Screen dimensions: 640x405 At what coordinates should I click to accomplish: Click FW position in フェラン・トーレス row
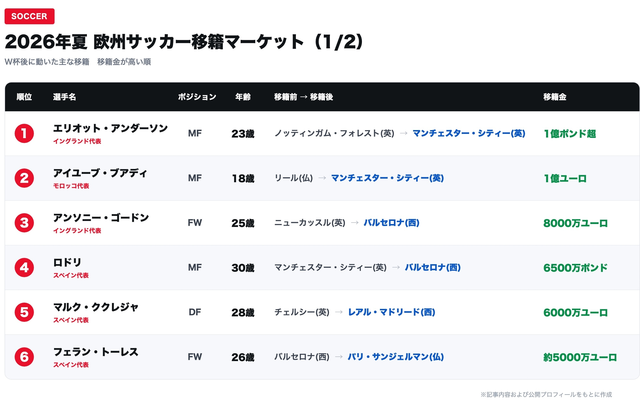pos(195,357)
